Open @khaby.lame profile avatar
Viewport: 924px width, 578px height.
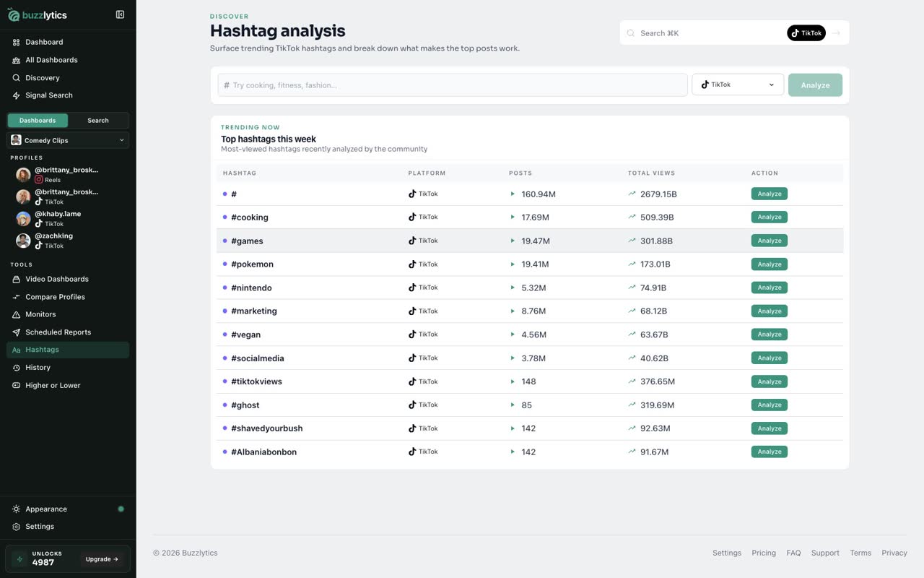coord(23,218)
